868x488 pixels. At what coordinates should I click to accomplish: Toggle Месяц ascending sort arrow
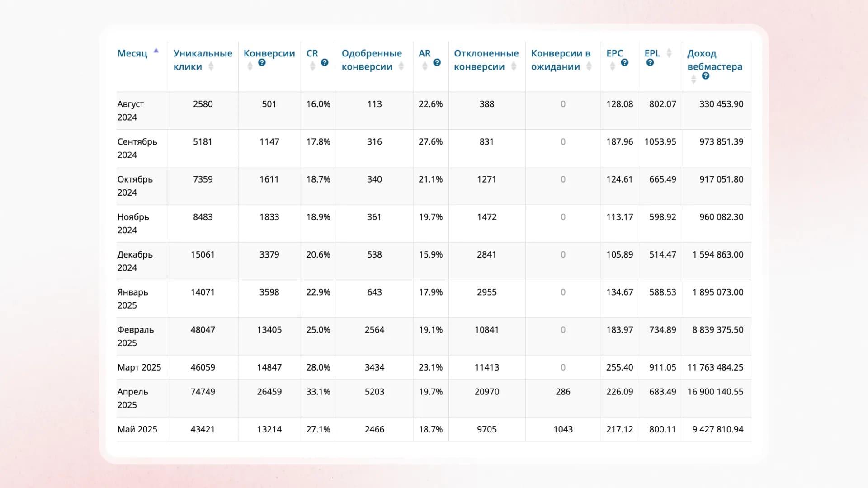click(156, 51)
